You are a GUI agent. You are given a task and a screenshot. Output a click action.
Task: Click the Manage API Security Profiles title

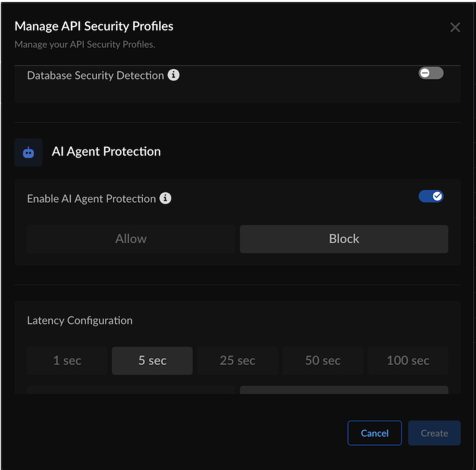click(93, 26)
